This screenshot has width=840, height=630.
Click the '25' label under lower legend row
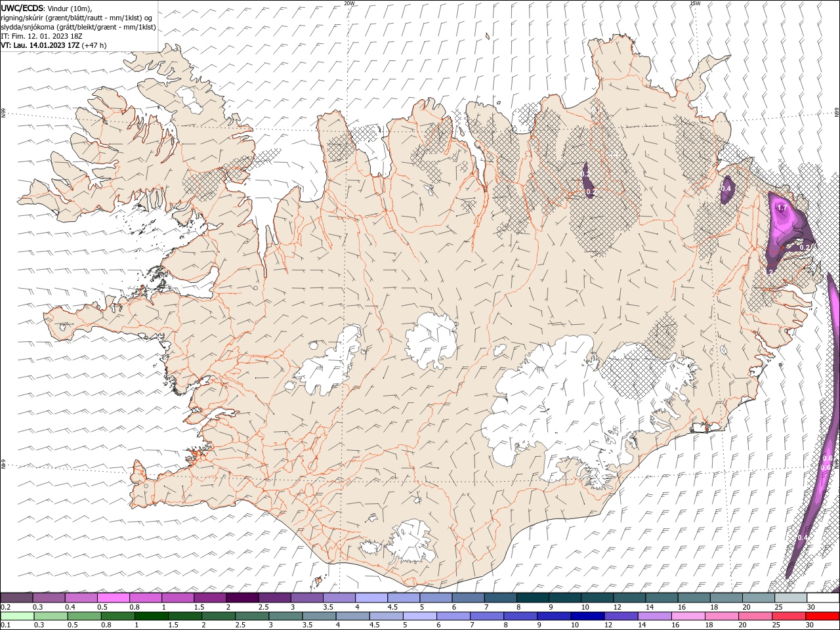(776, 625)
